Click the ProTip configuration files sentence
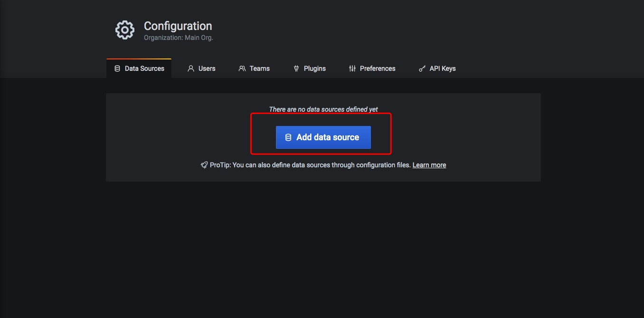 coord(310,165)
